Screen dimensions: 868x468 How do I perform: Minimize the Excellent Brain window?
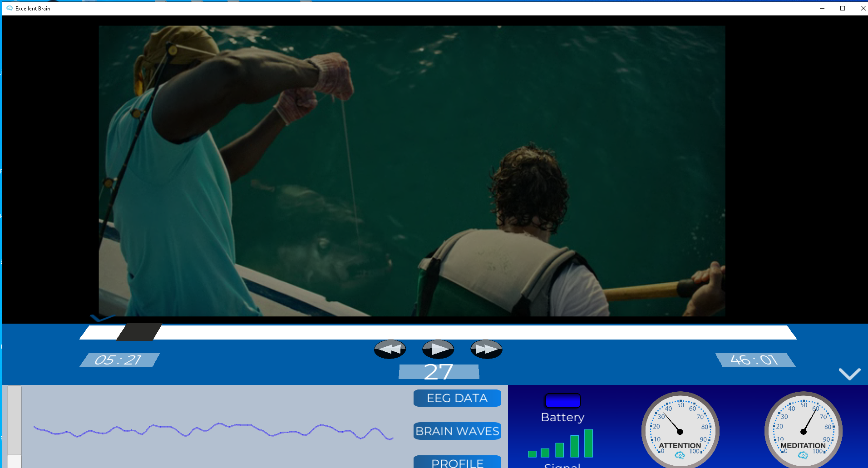(822, 8)
